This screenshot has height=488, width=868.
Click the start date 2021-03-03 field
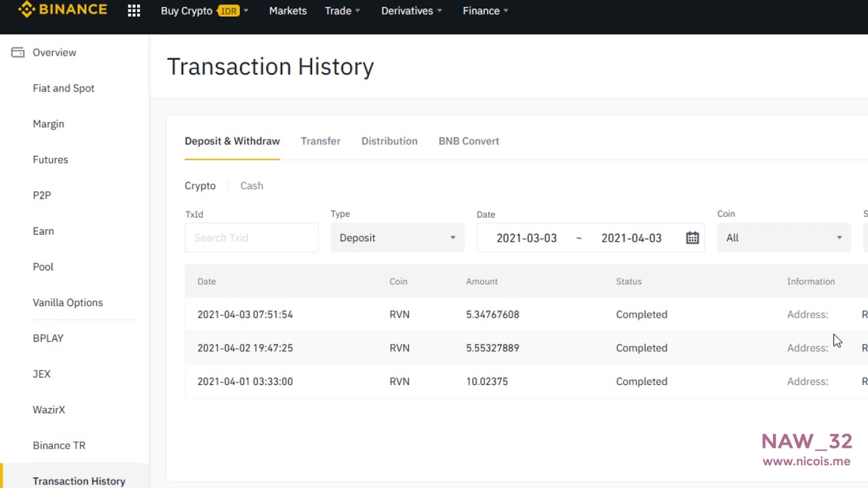tap(526, 238)
